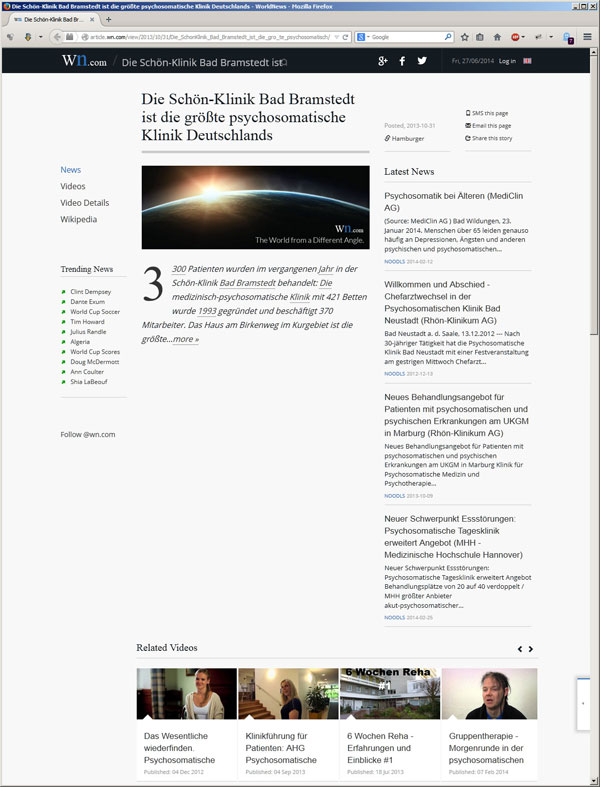Open the dropdown beside the downloads icon
Viewport: 600px width, 787px height.
41,37
